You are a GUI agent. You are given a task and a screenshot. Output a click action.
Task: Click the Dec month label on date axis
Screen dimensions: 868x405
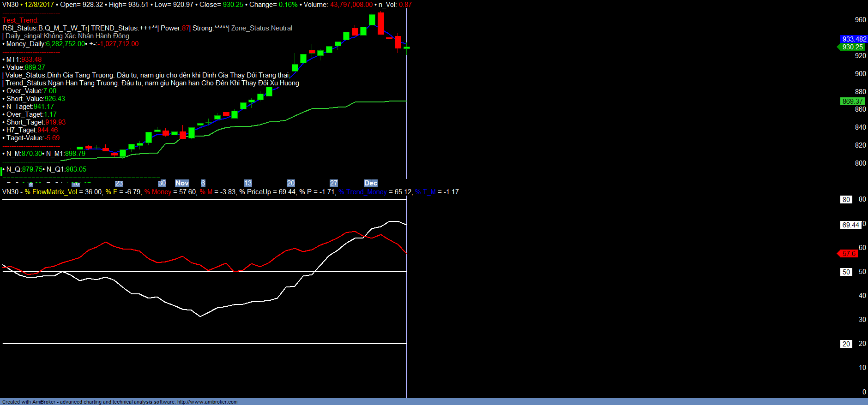pos(371,183)
